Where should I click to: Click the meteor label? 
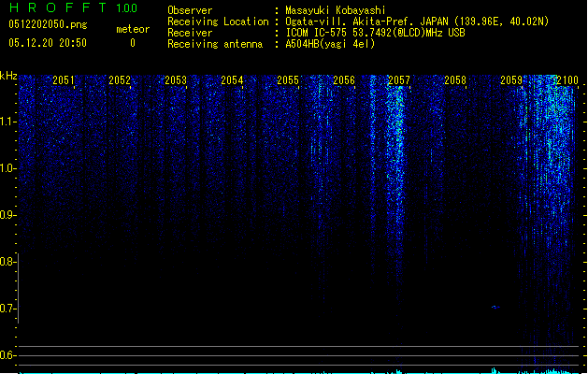tap(133, 29)
